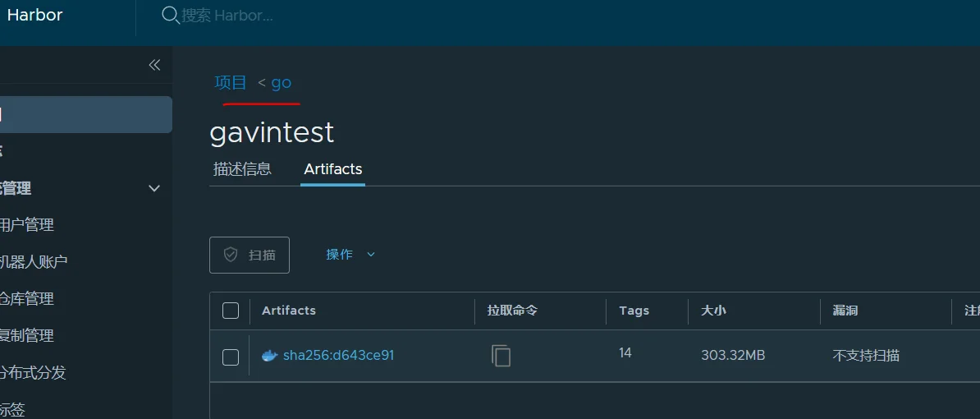Go to 复制管理 in sidebar

[x=27, y=336]
